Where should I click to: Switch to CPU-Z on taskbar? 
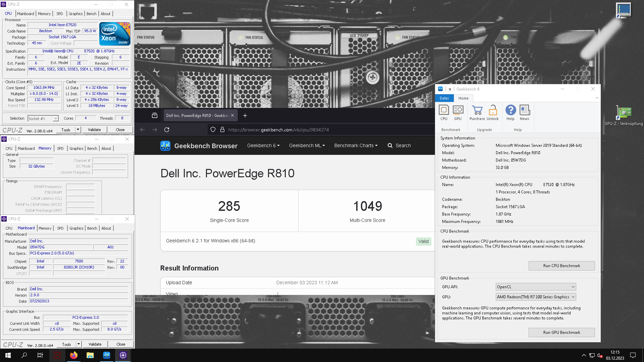123,355
